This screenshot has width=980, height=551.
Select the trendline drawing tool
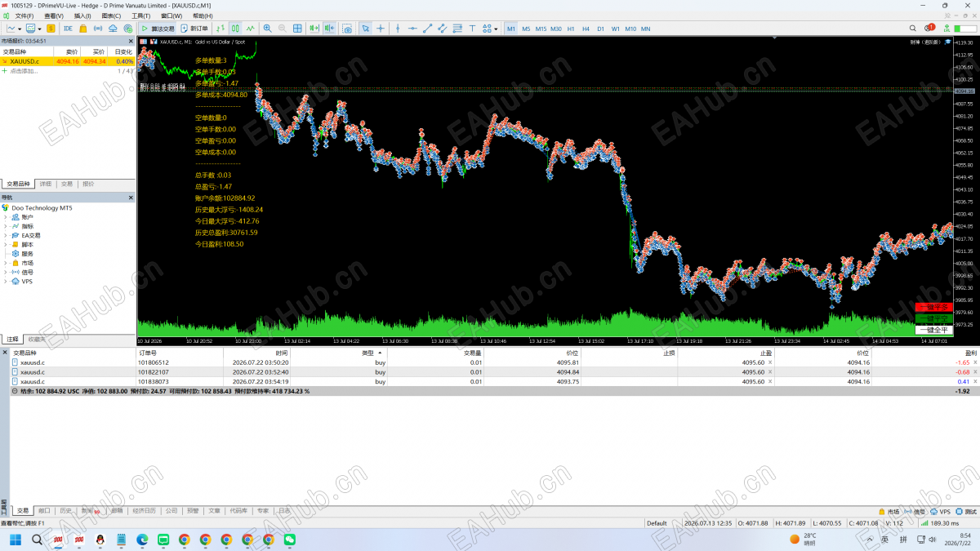click(427, 29)
